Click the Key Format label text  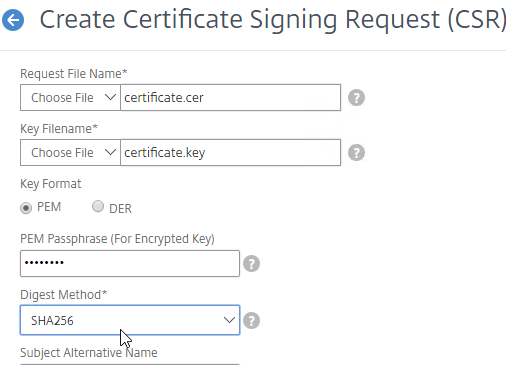(51, 184)
